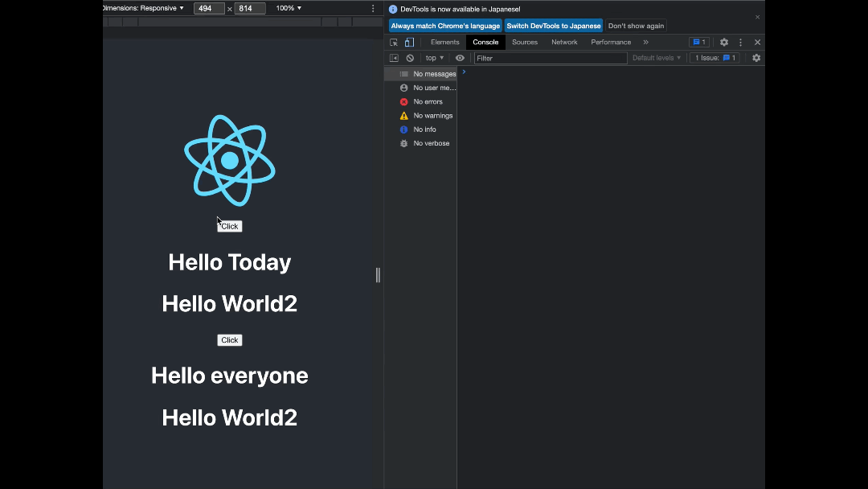The width and height of the screenshot is (868, 489).
Task: Click Always match Chrome's language button
Action: click(x=445, y=26)
